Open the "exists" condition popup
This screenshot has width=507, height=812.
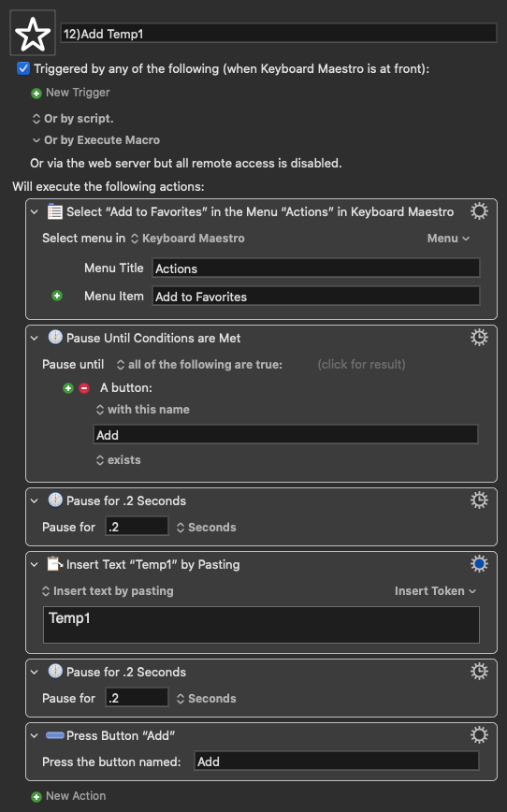pyautogui.click(x=119, y=460)
